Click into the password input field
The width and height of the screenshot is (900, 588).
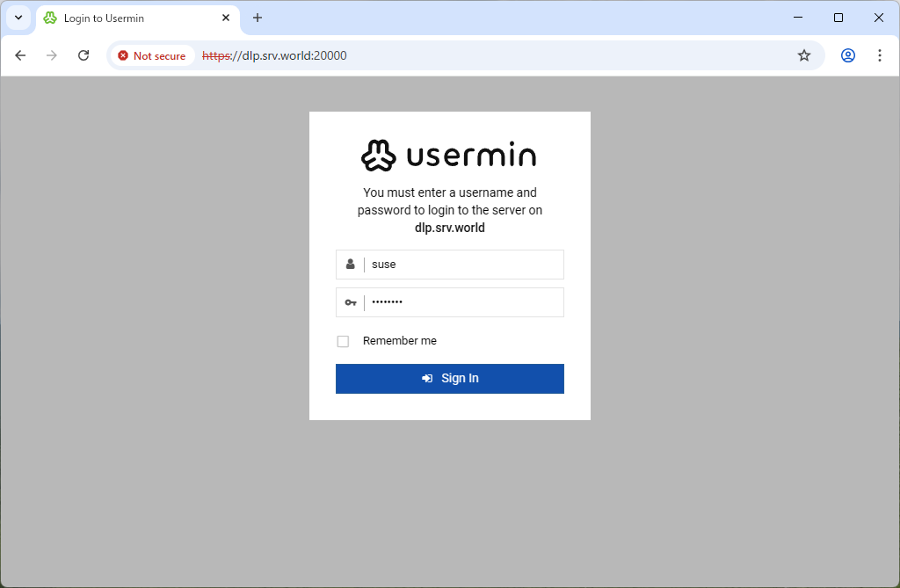[463, 302]
